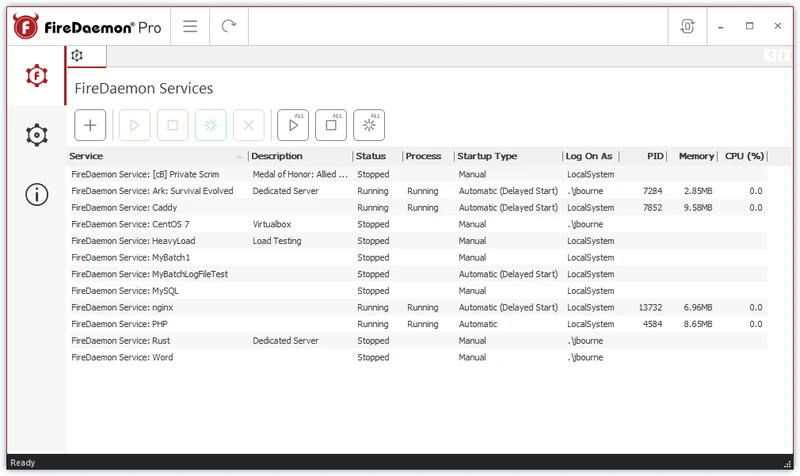Select the Caddy service row
Viewport: 800px width, 476px height.
click(417, 208)
